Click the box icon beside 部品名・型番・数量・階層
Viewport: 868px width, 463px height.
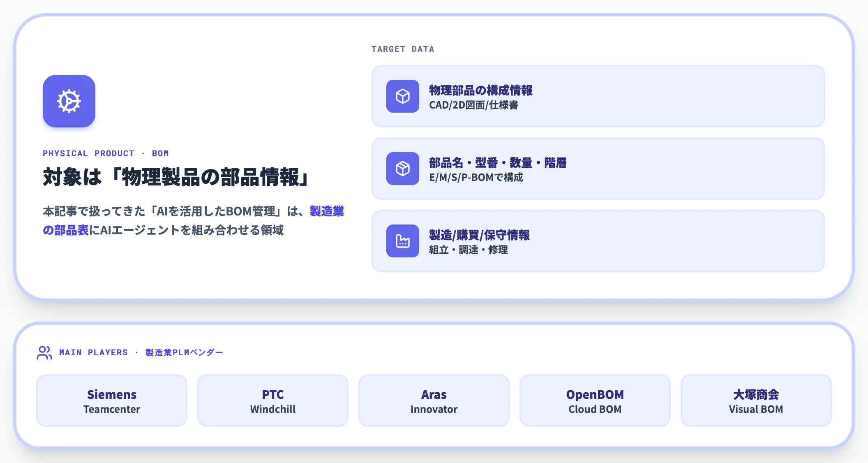coord(403,169)
